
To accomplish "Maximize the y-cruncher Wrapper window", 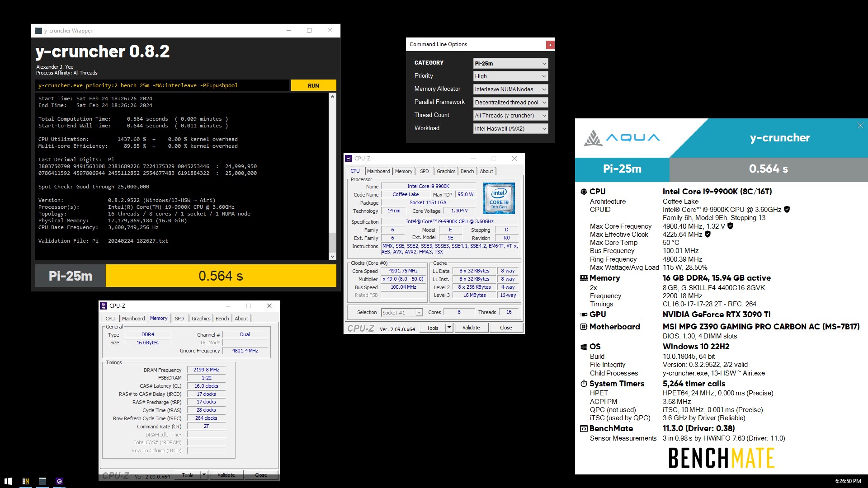I will pyautogui.click(x=309, y=31).
